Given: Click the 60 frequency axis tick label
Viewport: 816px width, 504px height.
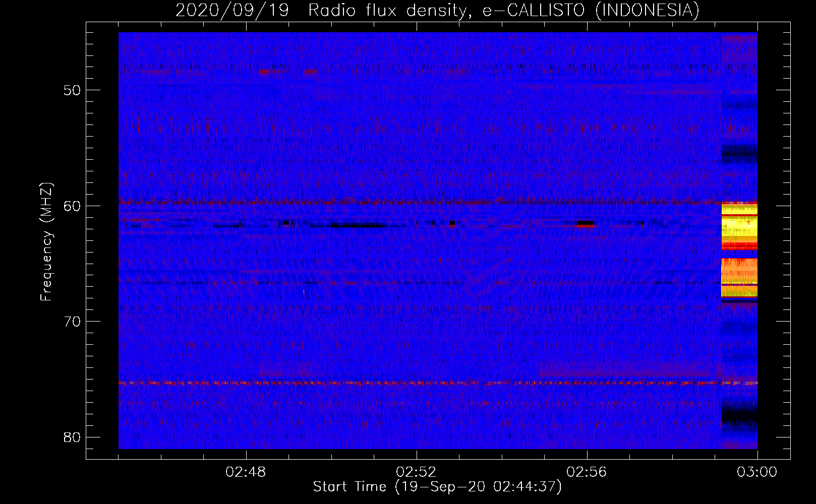Looking at the screenshot, I should (72, 206).
